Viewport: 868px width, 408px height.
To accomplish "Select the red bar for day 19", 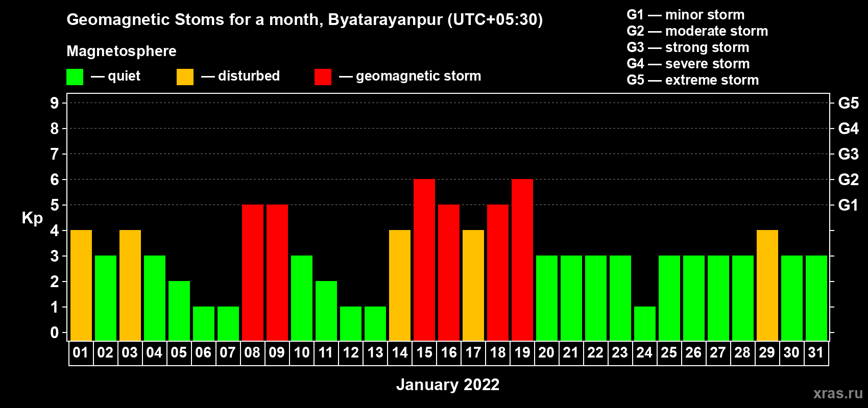I will click(522, 260).
